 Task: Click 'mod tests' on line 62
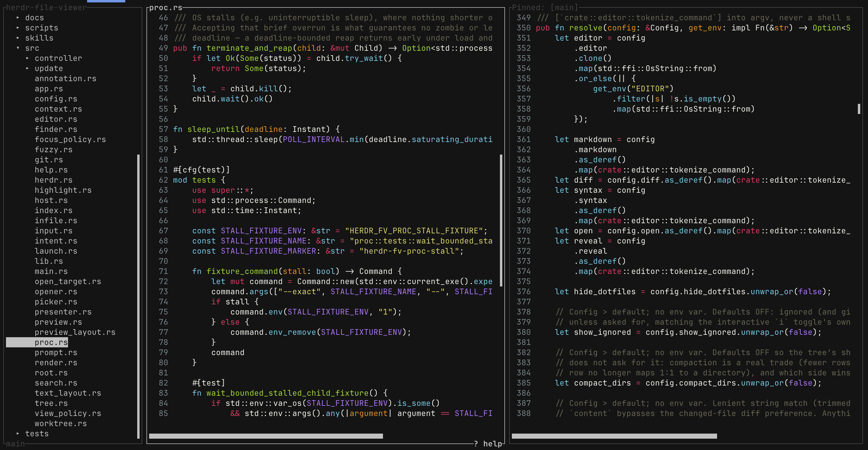click(194, 180)
